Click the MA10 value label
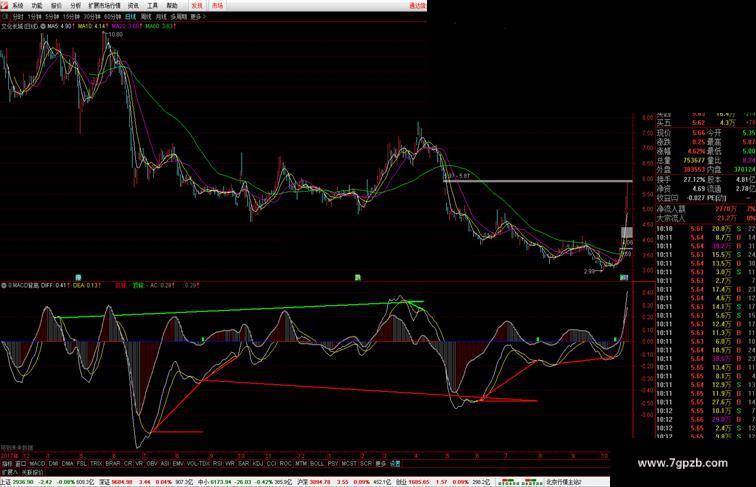Viewport: 756px width, 487px height. click(x=93, y=26)
